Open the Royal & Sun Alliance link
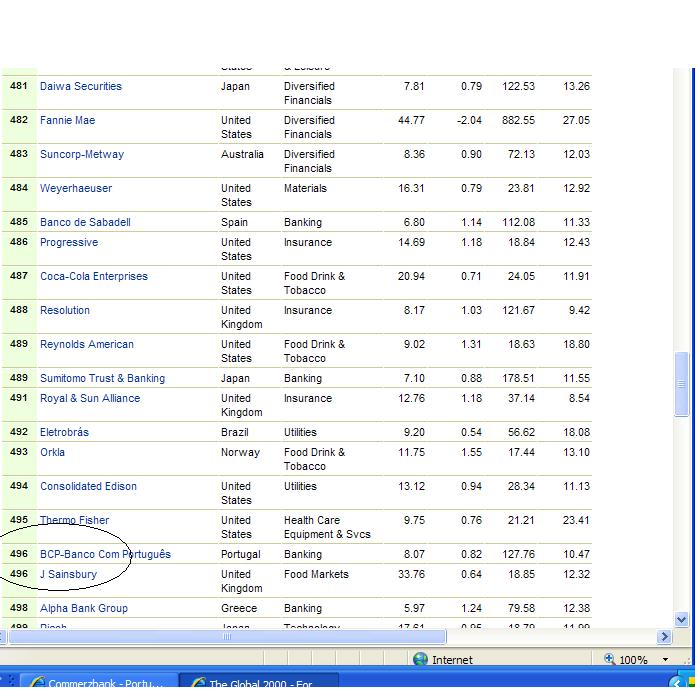 90,398
